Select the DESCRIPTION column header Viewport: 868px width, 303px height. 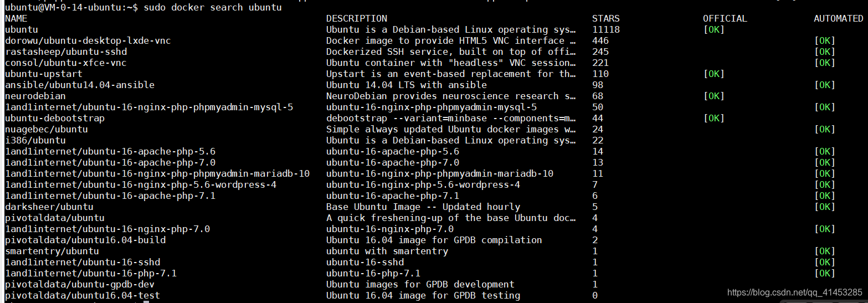[x=357, y=18]
